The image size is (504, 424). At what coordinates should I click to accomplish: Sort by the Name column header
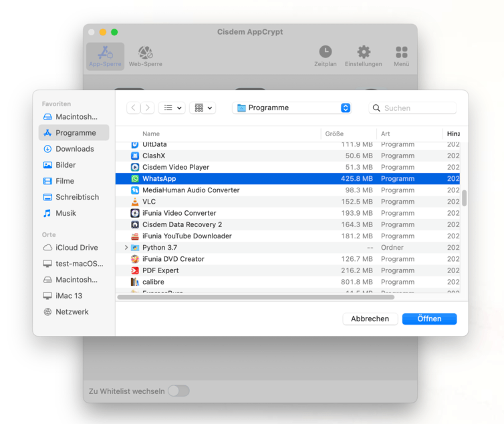point(151,134)
